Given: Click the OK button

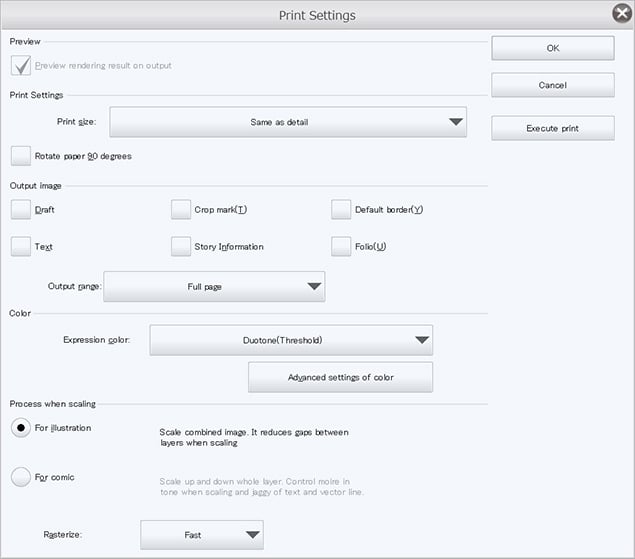Looking at the screenshot, I should tap(552, 48).
